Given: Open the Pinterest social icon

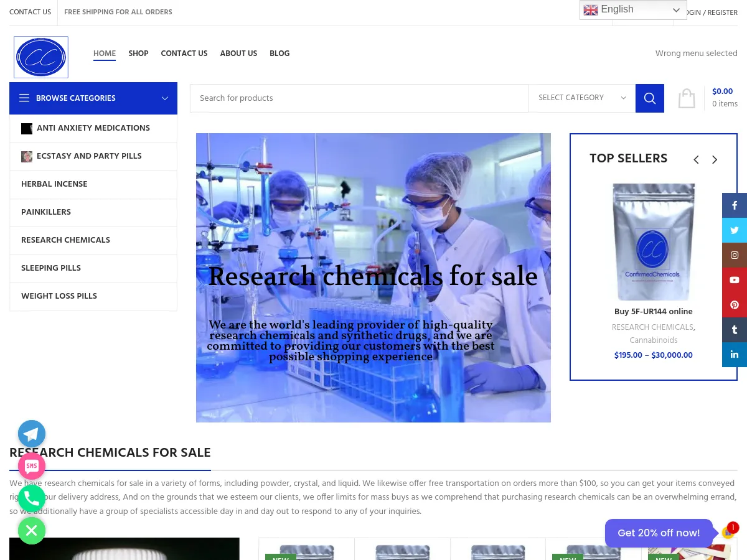Looking at the screenshot, I should (x=735, y=305).
